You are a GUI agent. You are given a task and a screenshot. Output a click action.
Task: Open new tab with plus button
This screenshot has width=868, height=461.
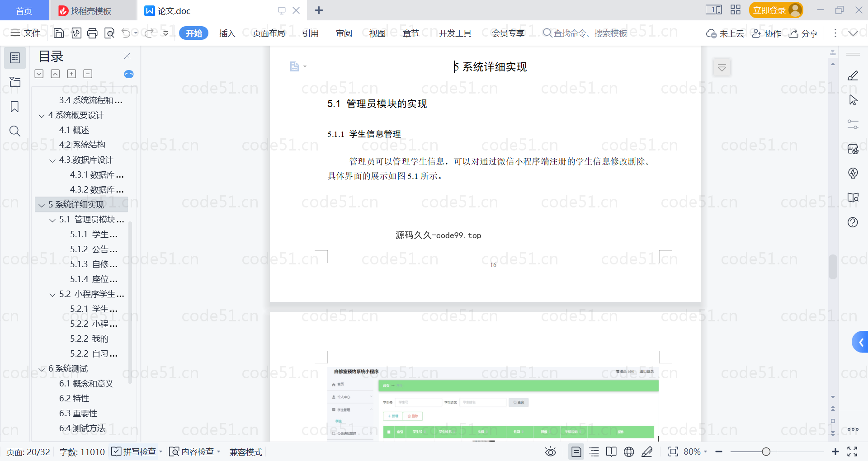[319, 10]
